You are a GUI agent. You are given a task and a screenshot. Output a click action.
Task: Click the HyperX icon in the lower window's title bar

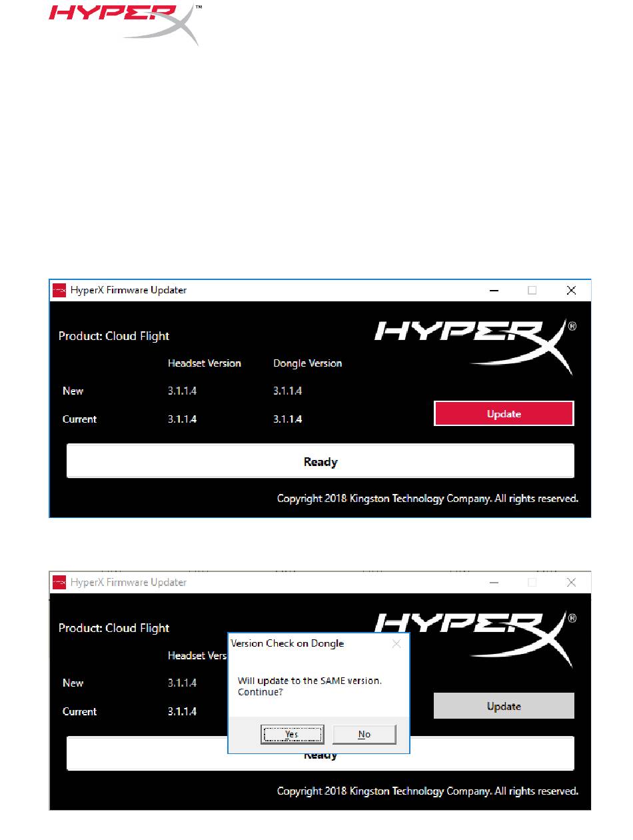pos(60,582)
